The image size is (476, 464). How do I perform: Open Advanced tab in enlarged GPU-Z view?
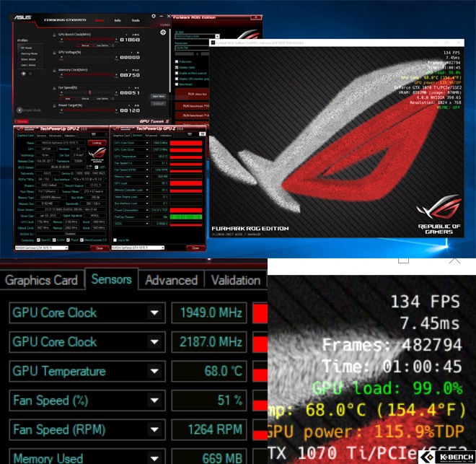(171, 280)
